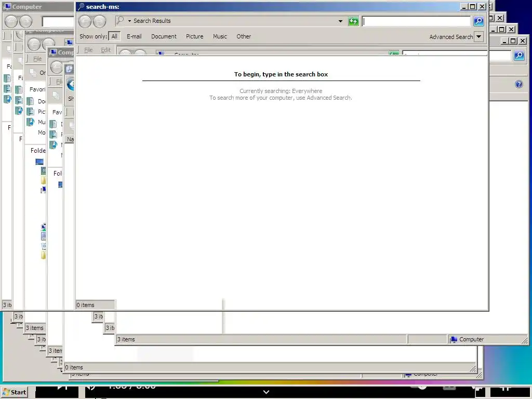Open Edit menu in background window
This screenshot has width=532, height=399.
coord(105,50)
